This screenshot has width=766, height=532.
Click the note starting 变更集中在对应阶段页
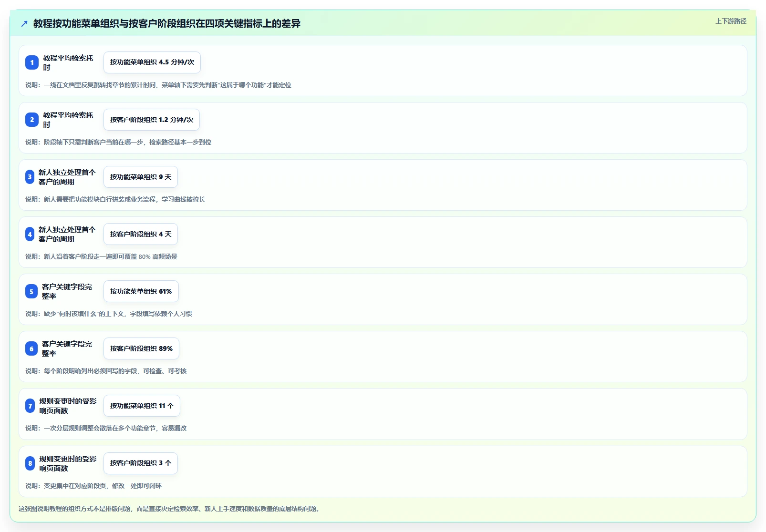[x=93, y=486]
